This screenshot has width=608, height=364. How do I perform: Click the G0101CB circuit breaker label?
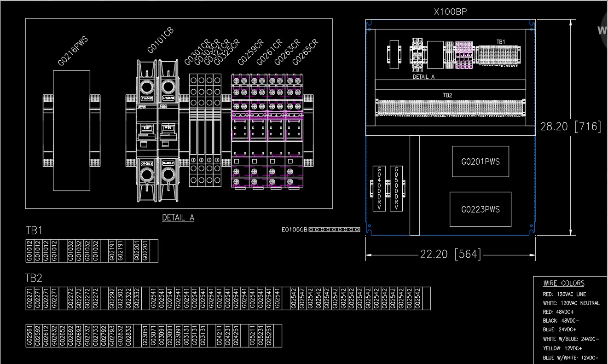click(x=161, y=40)
